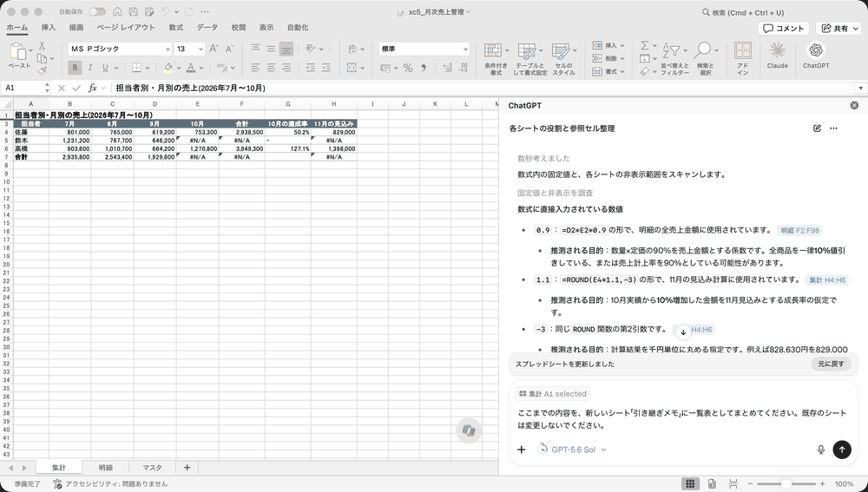868x492 pixels.
Task: Click the Cut scissors icon
Action: 42,47
